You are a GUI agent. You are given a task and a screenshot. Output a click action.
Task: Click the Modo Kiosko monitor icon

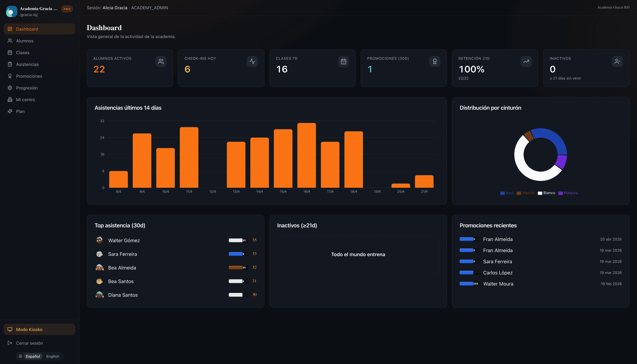[x=10, y=329]
